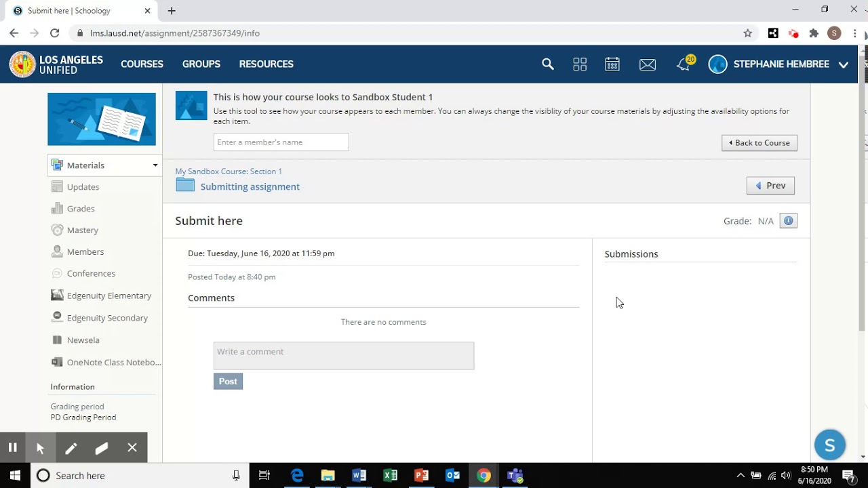
Task: Open the calendar icon in header
Action: (x=612, y=64)
